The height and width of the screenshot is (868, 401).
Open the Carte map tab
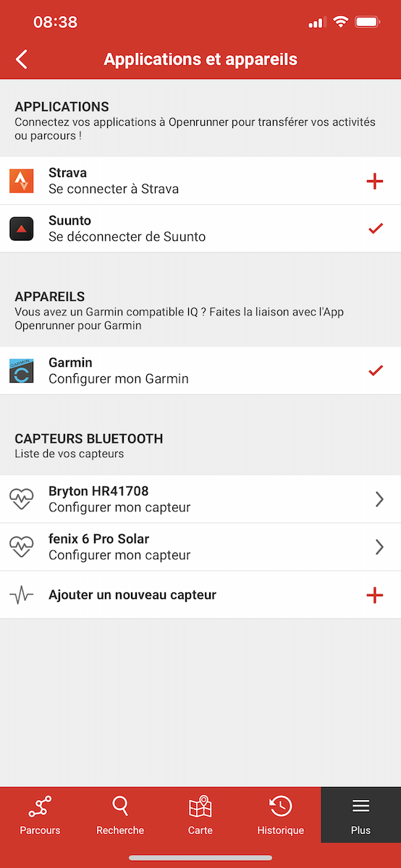tap(200, 815)
